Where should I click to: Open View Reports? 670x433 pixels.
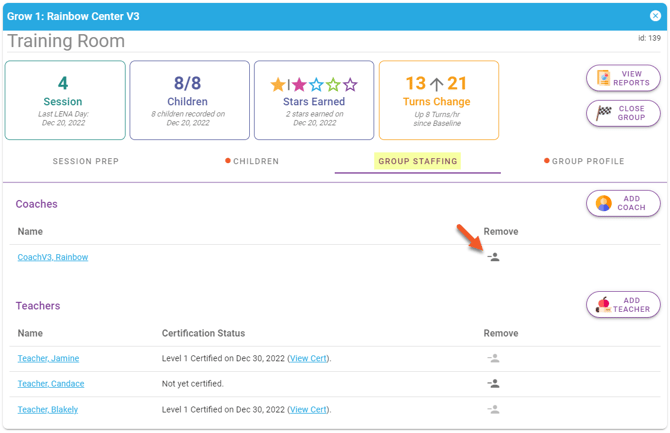pyautogui.click(x=623, y=79)
